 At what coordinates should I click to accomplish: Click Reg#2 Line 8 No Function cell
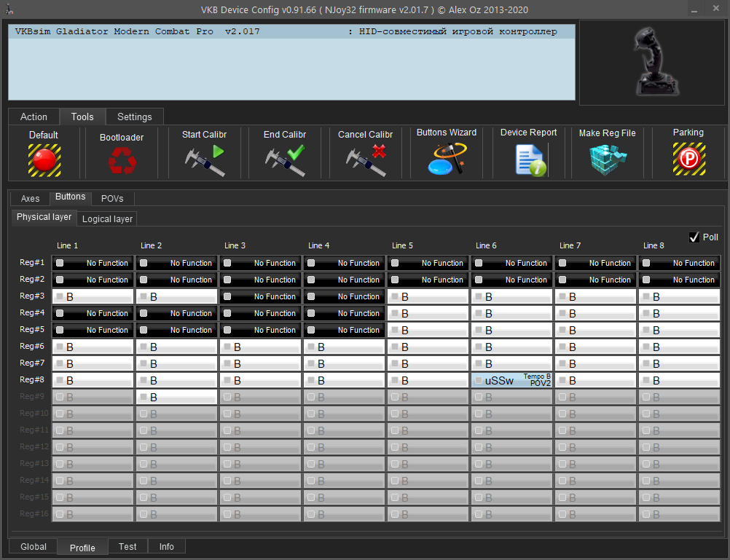[679, 280]
